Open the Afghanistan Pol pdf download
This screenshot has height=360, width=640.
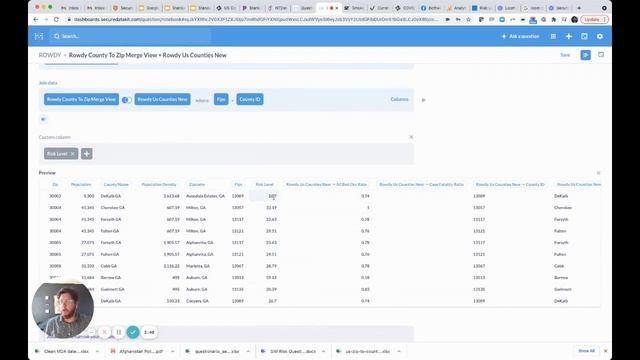[x=137, y=351]
